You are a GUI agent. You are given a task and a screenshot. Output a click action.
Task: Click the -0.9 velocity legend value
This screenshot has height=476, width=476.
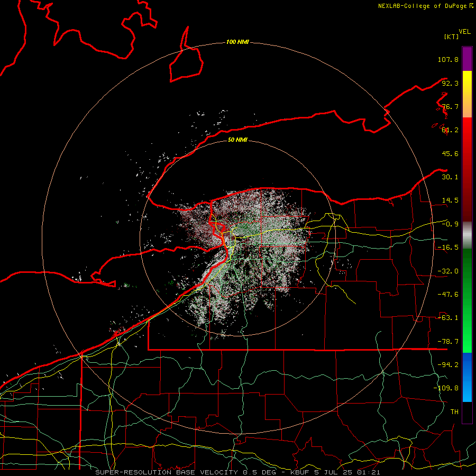pyautogui.click(x=450, y=224)
